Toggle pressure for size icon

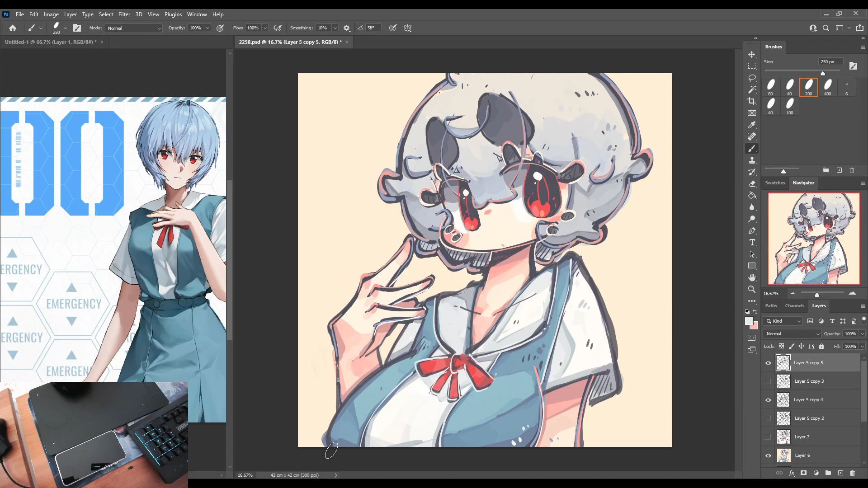click(x=393, y=28)
